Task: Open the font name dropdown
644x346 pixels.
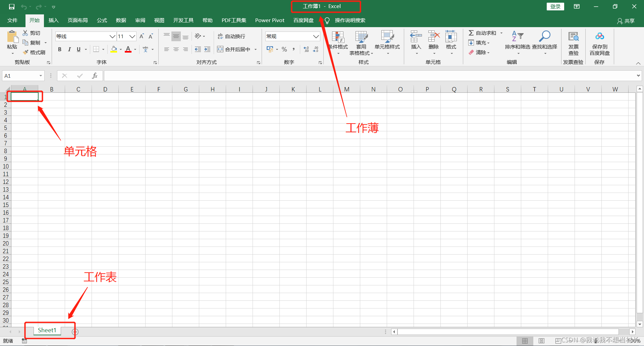Action: 112,36
